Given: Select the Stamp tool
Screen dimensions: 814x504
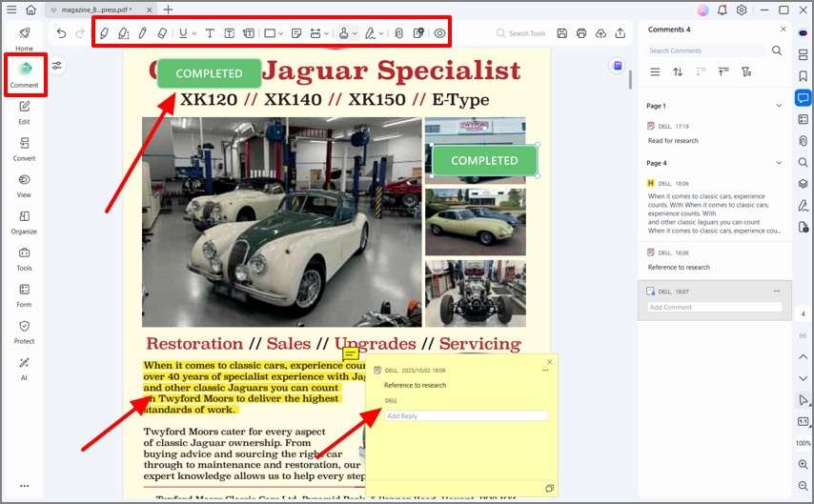Looking at the screenshot, I should [x=343, y=33].
